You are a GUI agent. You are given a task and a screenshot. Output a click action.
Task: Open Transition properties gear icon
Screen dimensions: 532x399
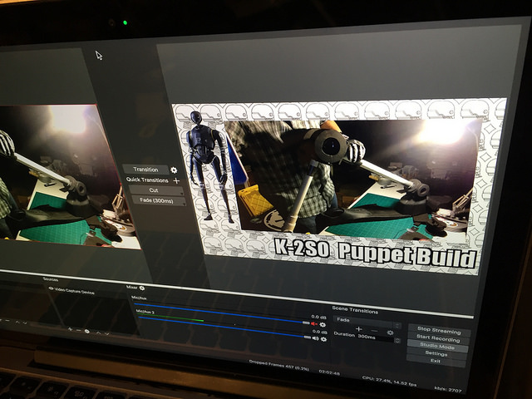pos(174,170)
